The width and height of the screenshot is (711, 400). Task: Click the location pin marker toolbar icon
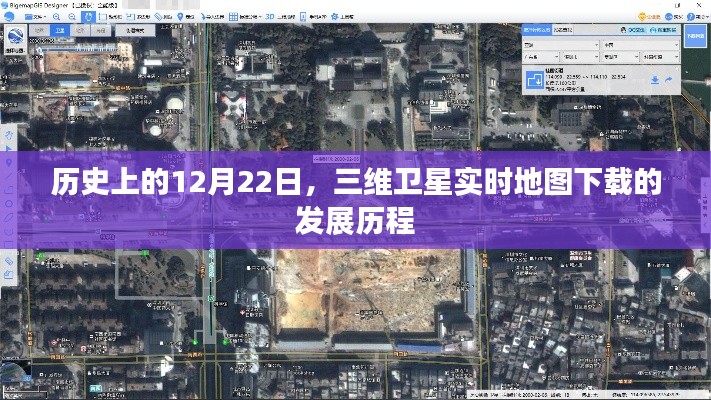(180, 17)
